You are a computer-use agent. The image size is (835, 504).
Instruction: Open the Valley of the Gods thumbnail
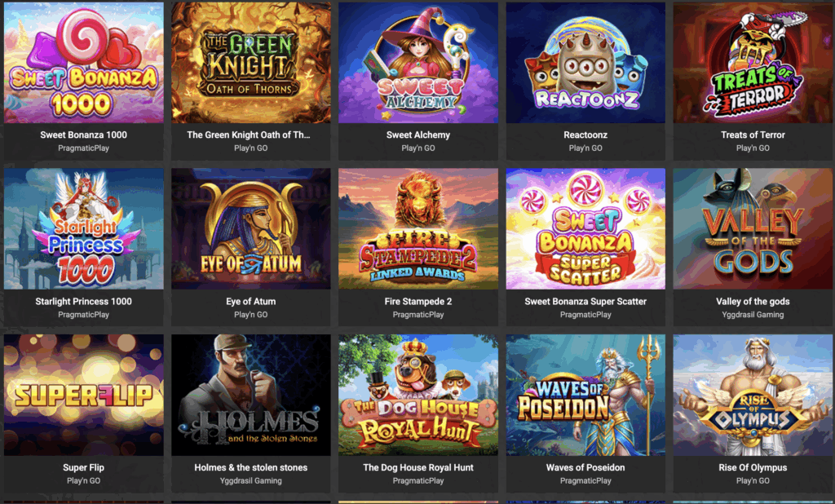[x=753, y=229]
